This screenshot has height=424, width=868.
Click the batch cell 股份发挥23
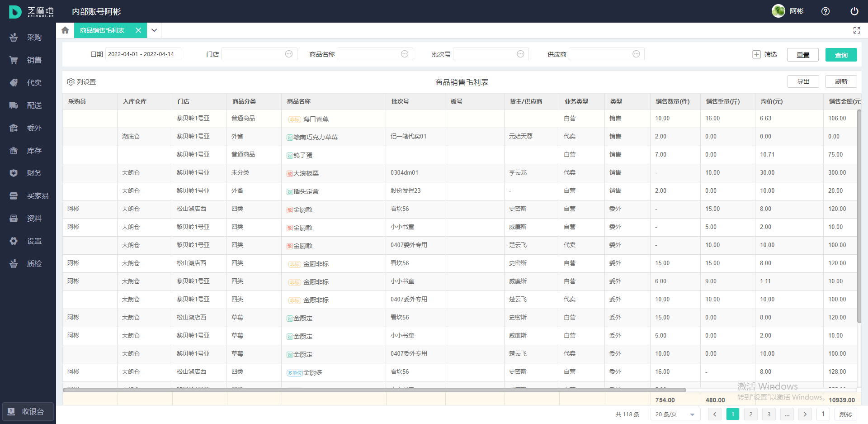(415, 191)
